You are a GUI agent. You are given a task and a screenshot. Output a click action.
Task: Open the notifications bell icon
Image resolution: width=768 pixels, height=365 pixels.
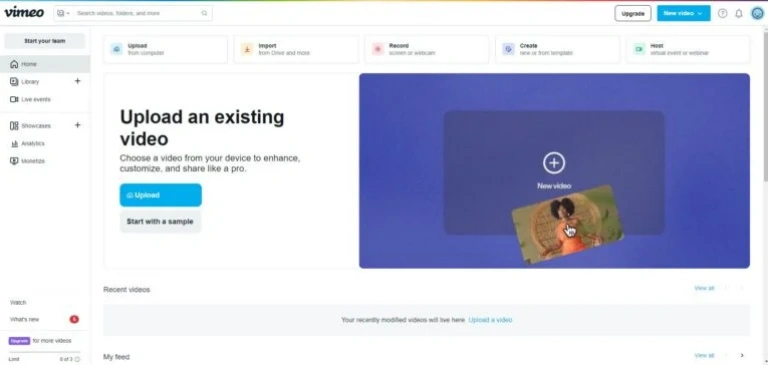[x=739, y=14]
